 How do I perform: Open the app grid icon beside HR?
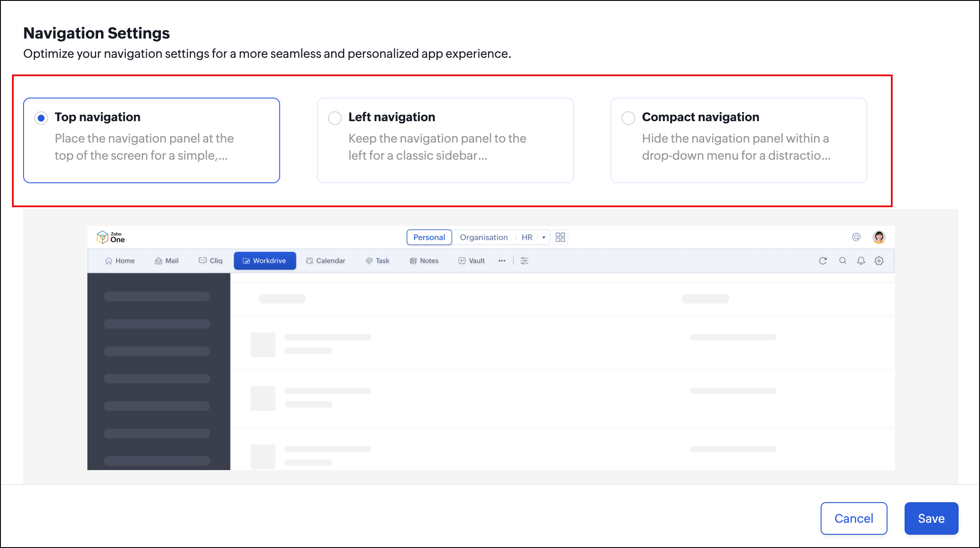(x=560, y=237)
